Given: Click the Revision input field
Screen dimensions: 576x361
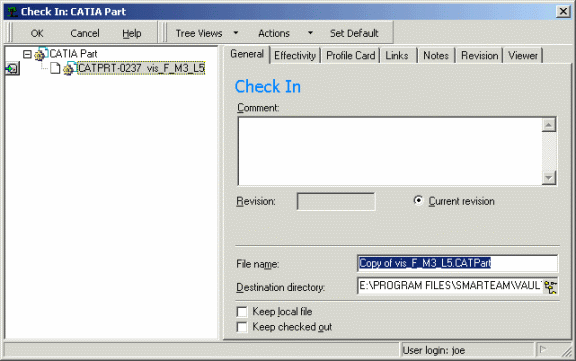Looking at the screenshot, I should pyautogui.click(x=336, y=201).
